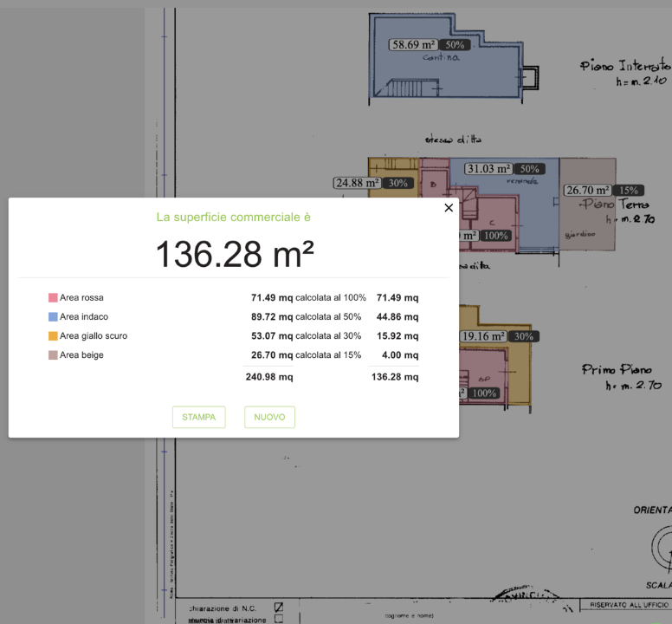Click the '15.92 mq' computed value

coord(397,335)
